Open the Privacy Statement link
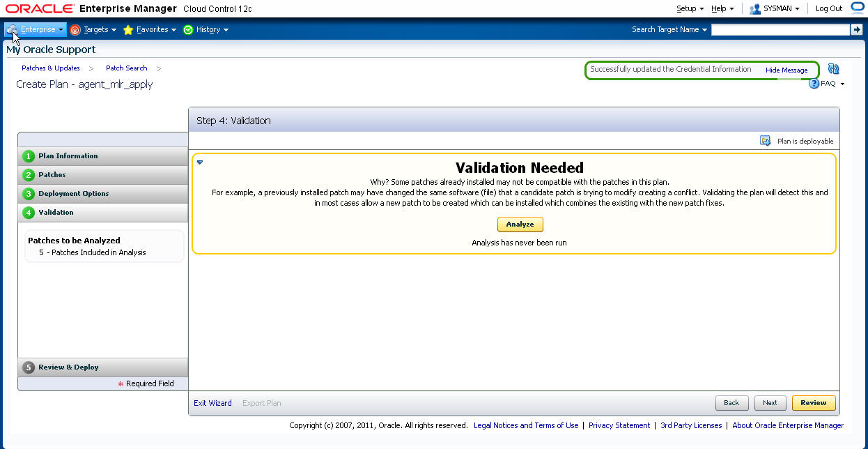Viewport: 868px width, 449px height. (619, 425)
